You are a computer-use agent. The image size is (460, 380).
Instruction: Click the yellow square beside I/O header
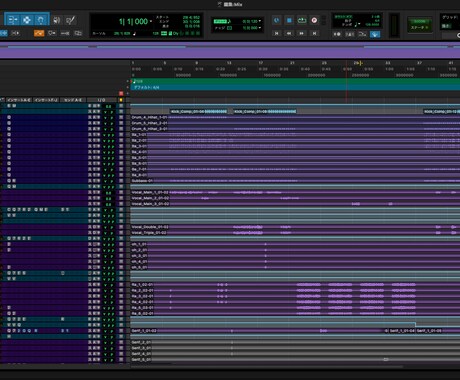tap(121, 100)
